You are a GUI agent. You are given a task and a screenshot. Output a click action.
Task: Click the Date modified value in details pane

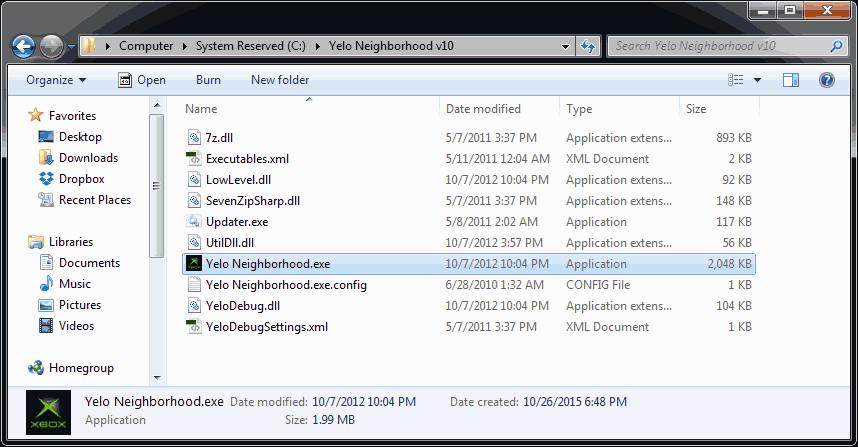pos(364,402)
